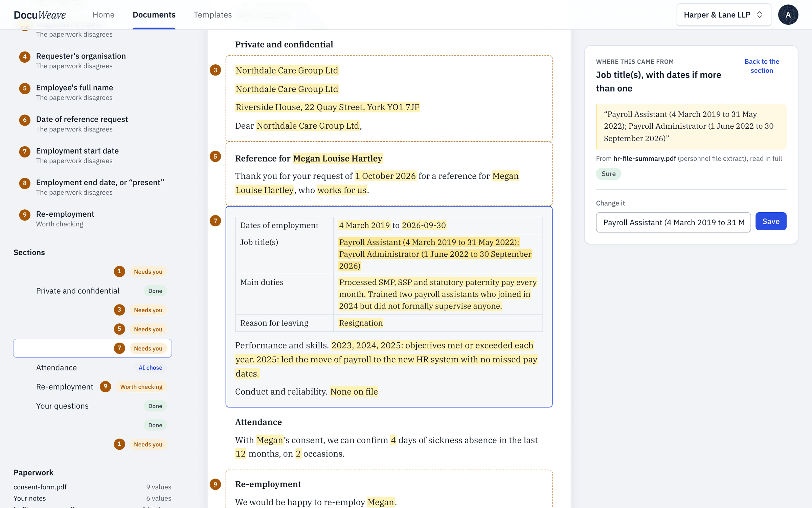This screenshot has width=812, height=508.
Task: Switch to the Templates tab
Action: tap(212, 15)
